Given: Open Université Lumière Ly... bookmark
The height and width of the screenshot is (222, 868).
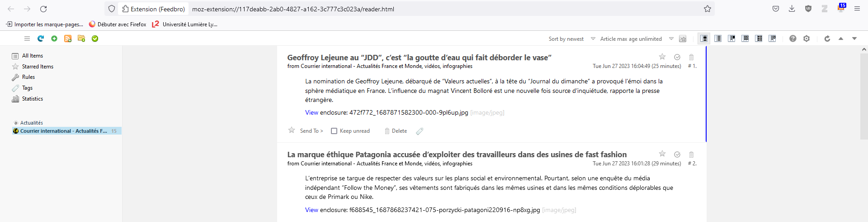Looking at the screenshot, I should click(185, 24).
